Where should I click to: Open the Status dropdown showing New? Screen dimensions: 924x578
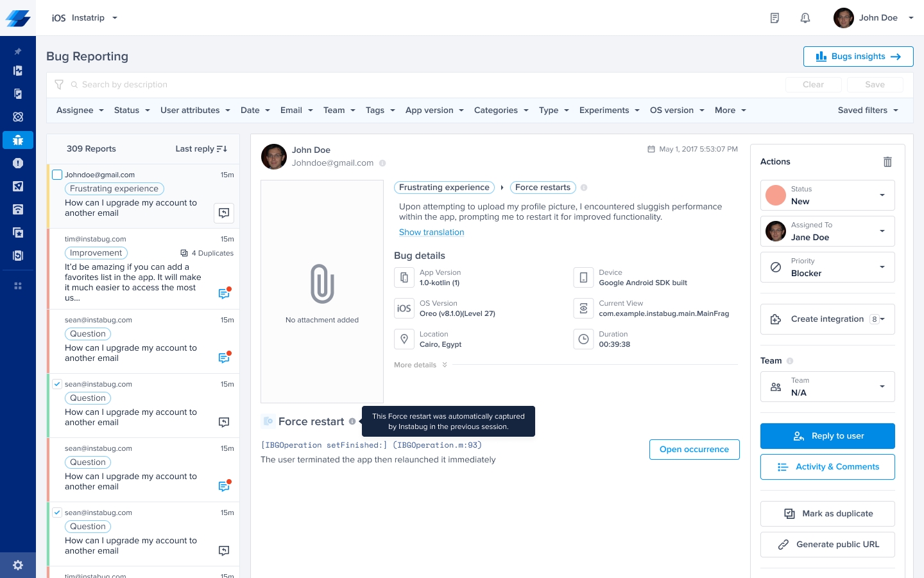[x=827, y=195]
